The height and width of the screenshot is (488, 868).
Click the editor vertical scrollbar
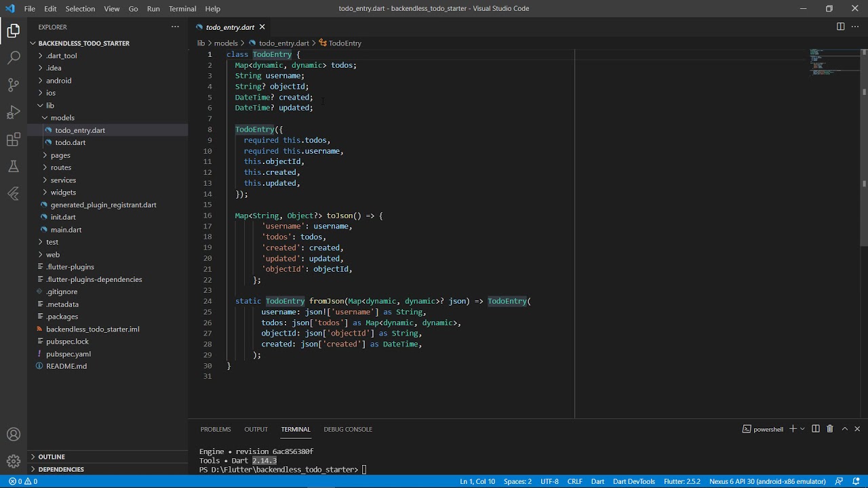pos(865,146)
